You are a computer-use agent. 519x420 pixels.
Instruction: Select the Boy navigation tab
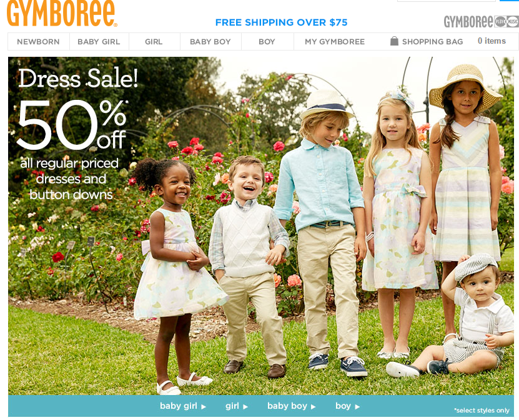pos(267,42)
